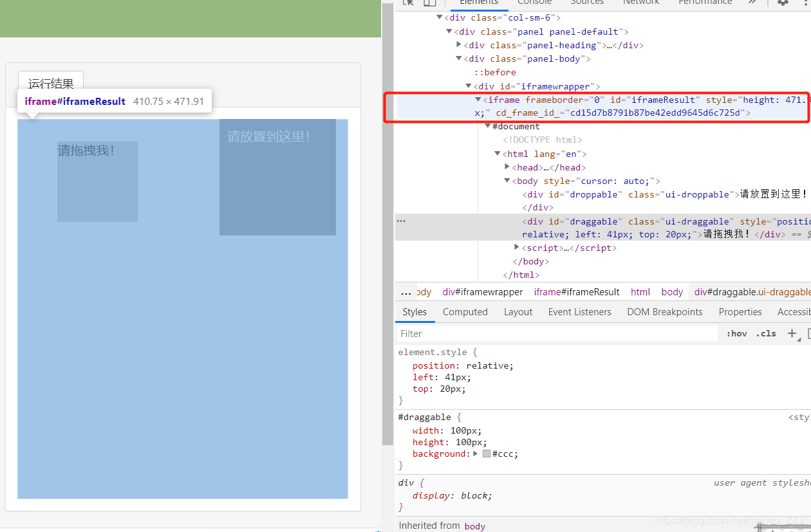Select div#draggable.ui-draggable in the breadcrumb

(x=752, y=292)
